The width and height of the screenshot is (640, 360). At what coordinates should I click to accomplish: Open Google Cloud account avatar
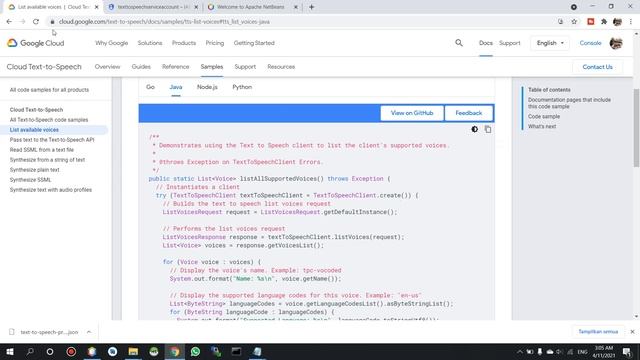tap(616, 43)
